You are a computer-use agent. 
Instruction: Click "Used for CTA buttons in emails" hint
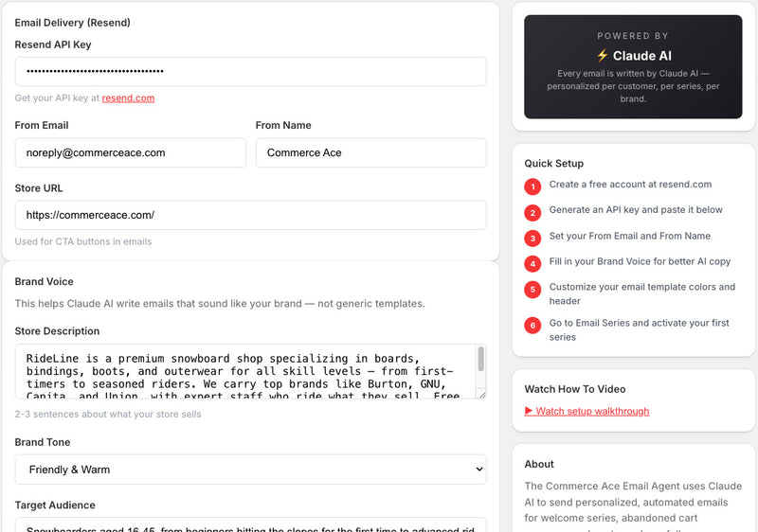pyautogui.click(x=83, y=241)
